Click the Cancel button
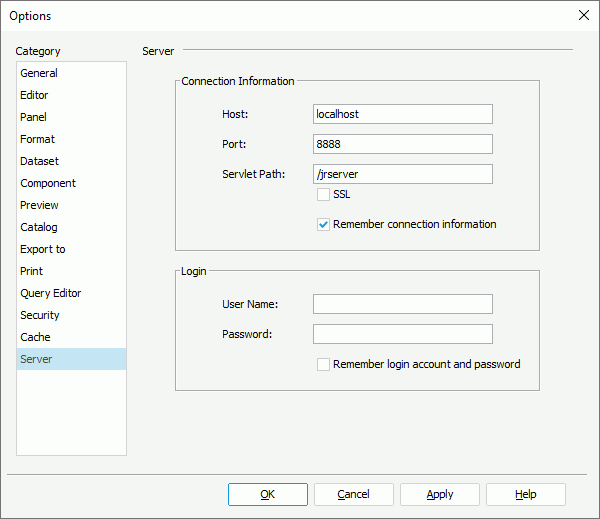600x519 pixels. click(354, 495)
